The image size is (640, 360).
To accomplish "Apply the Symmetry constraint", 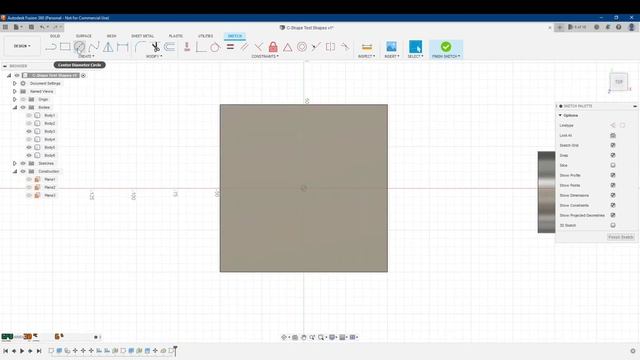I will tap(330, 47).
